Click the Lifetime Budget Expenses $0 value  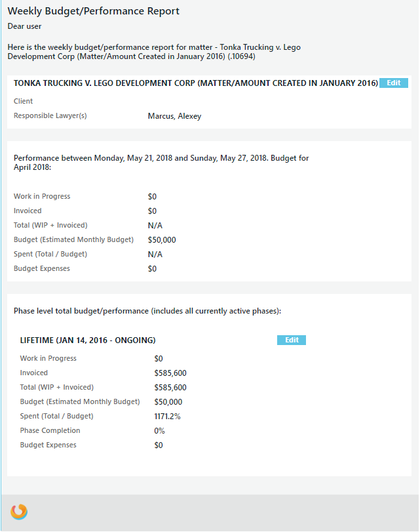159,445
